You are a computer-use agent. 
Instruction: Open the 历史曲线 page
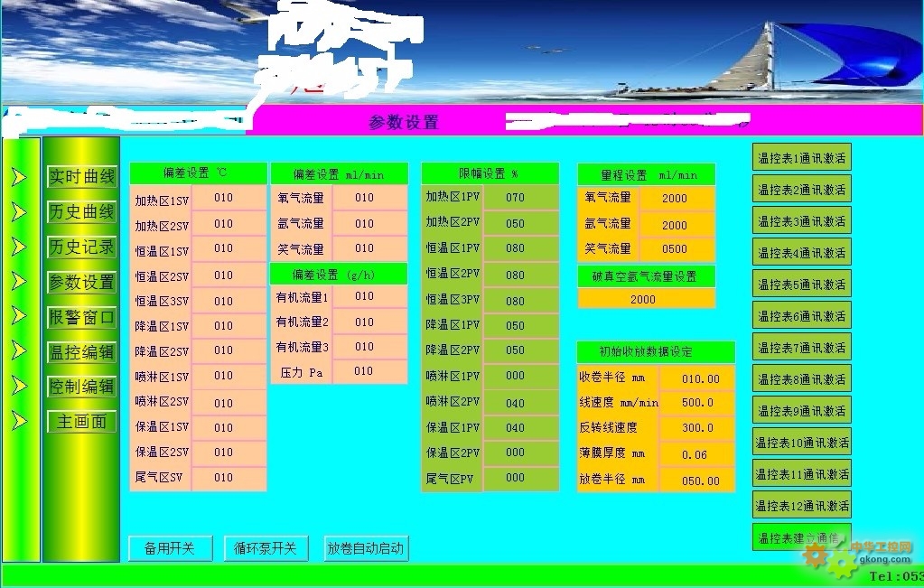pyautogui.click(x=82, y=211)
